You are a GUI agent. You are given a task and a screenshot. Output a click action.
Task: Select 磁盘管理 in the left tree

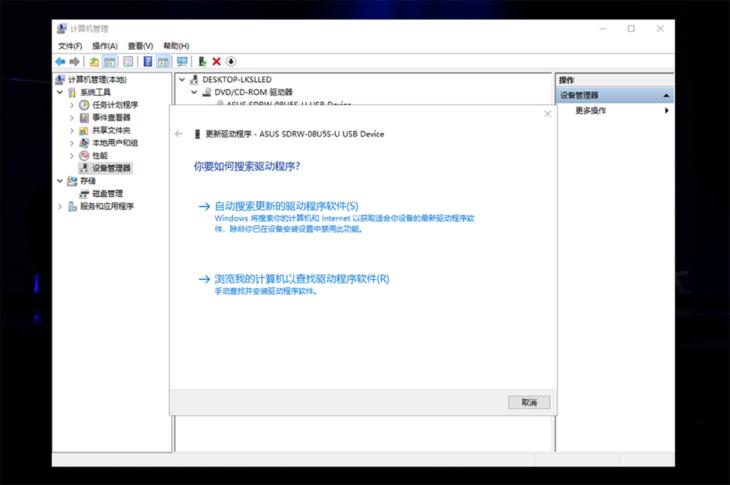[107, 194]
